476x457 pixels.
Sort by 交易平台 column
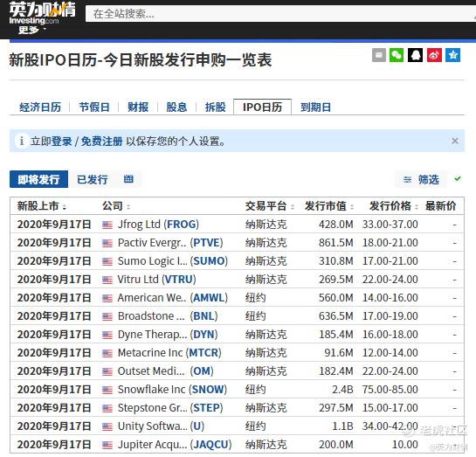coord(270,206)
